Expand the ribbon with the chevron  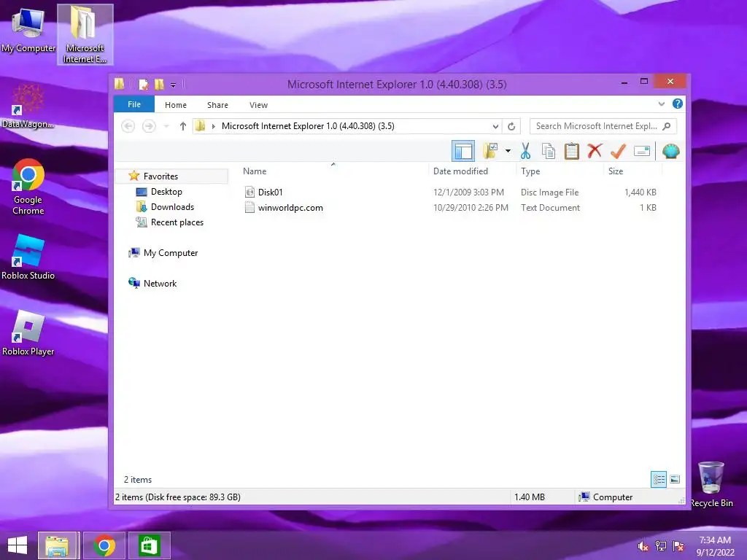point(661,104)
